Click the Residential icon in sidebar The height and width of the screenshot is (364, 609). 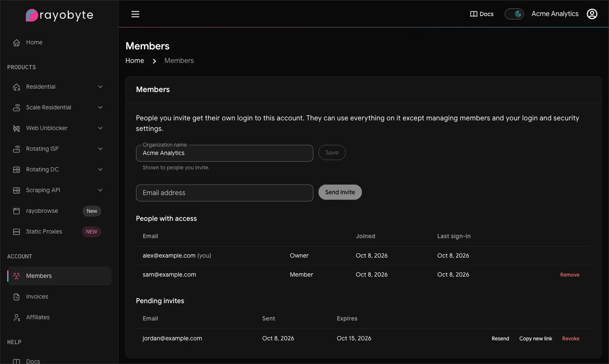point(16,87)
